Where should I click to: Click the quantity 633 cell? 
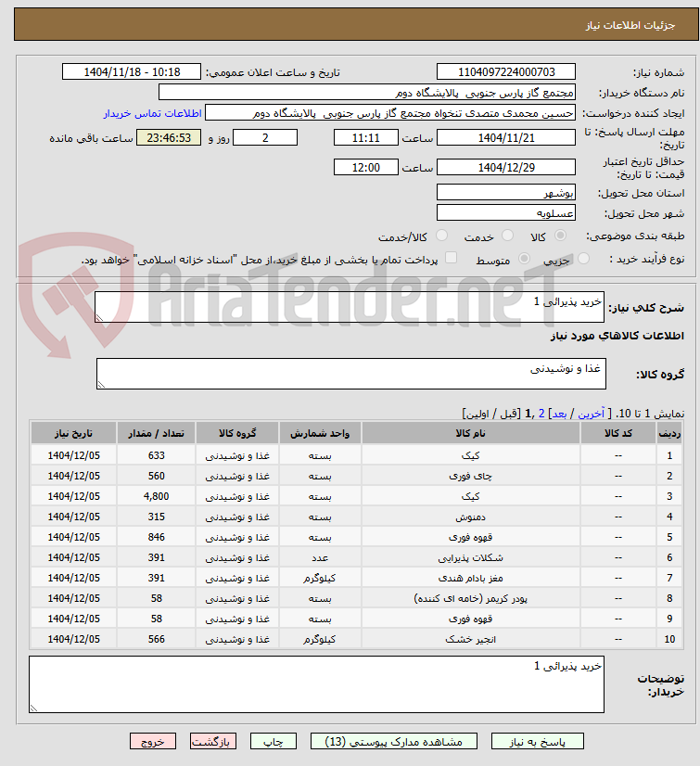pyautogui.click(x=157, y=455)
